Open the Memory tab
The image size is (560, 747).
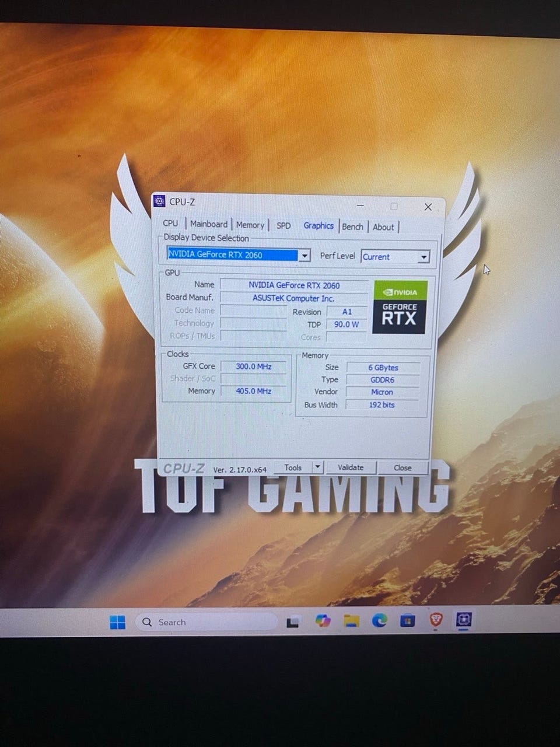coord(250,225)
